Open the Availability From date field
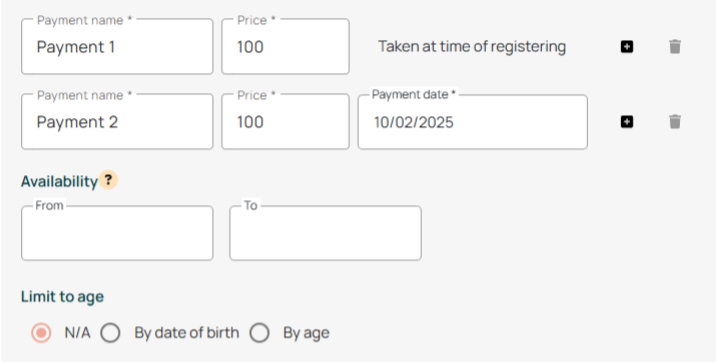The image size is (716, 362). [x=117, y=233]
